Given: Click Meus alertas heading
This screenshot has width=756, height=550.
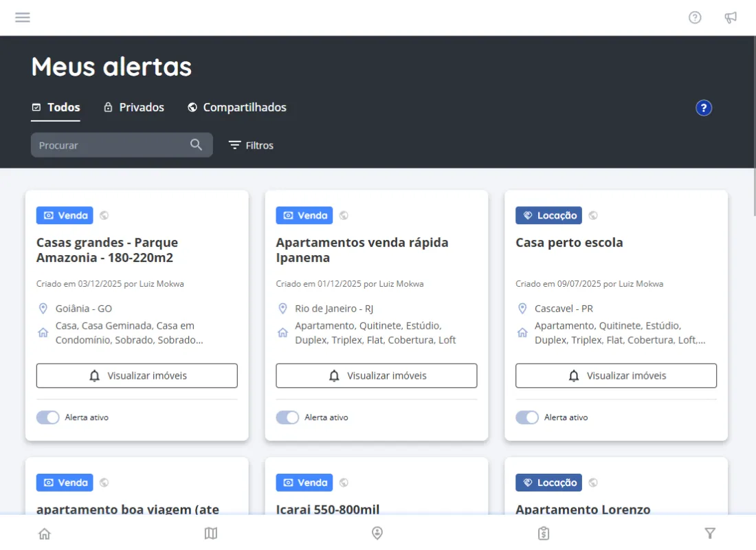Looking at the screenshot, I should click(x=111, y=67).
